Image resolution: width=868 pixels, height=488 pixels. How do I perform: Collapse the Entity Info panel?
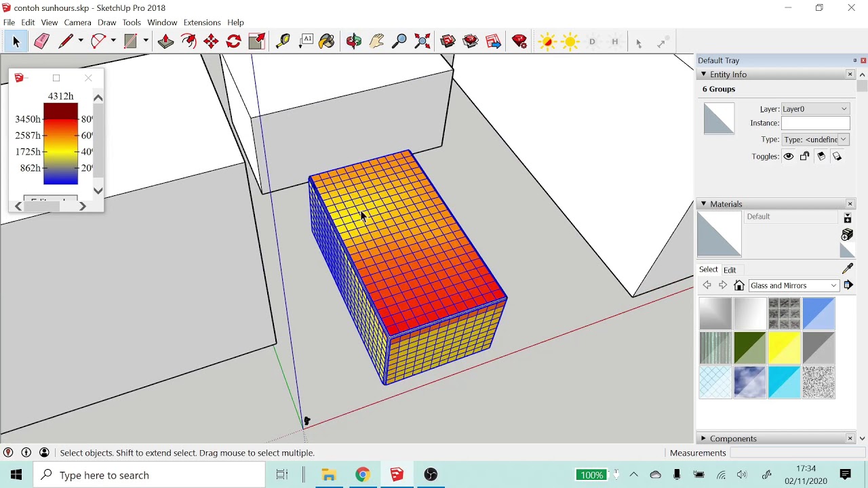point(703,75)
